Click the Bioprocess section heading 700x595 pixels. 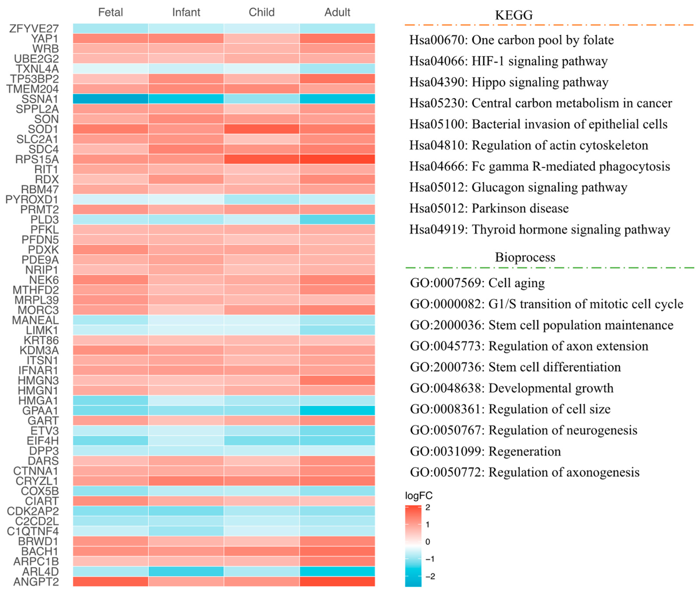coord(525,257)
